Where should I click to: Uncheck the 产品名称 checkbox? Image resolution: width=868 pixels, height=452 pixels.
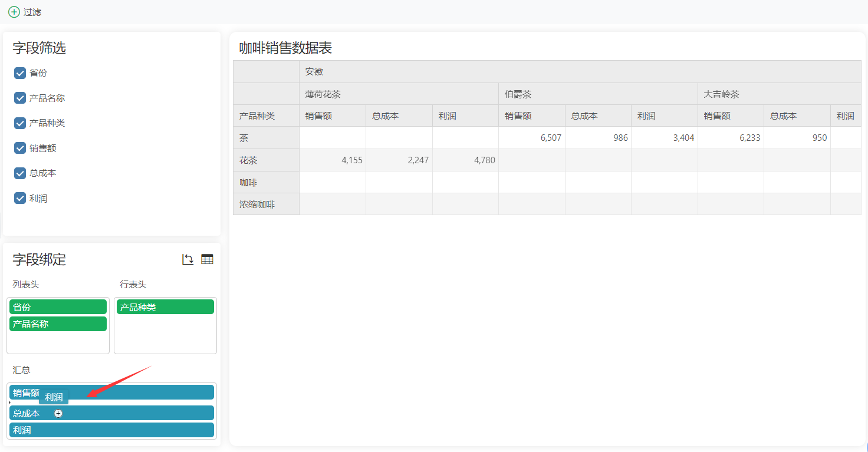pyautogui.click(x=20, y=98)
